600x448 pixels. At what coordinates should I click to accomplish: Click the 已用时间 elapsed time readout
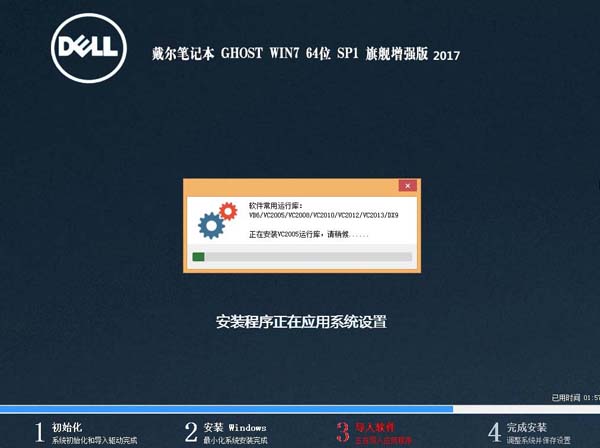click(x=576, y=398)
